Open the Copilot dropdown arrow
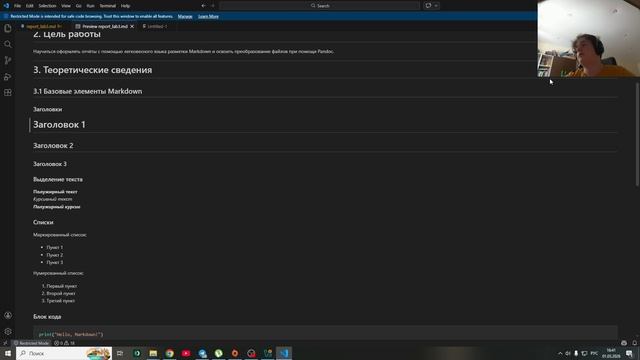Viewport: 640px width, 360px height. (436, 6)
